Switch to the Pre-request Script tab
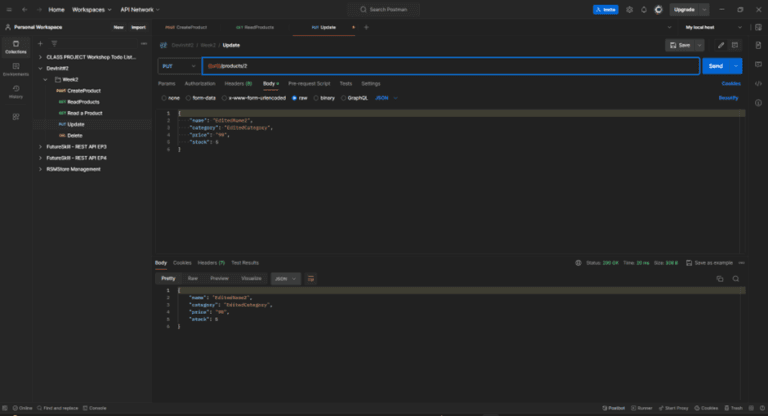 coord(309,84)
